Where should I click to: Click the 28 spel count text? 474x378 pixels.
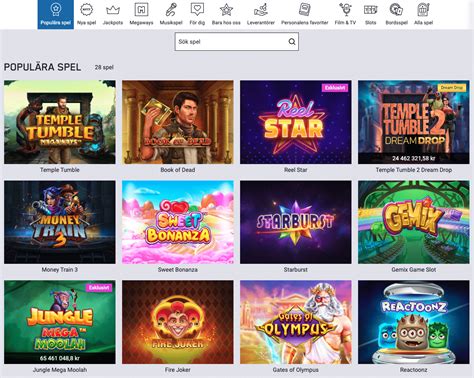(x=104, y=67)
